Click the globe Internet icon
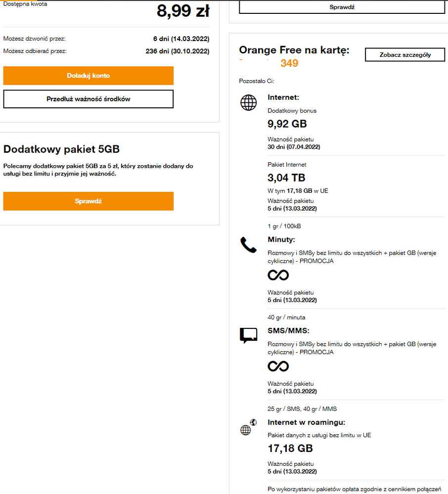448x494 pixels. pos(248,103)
